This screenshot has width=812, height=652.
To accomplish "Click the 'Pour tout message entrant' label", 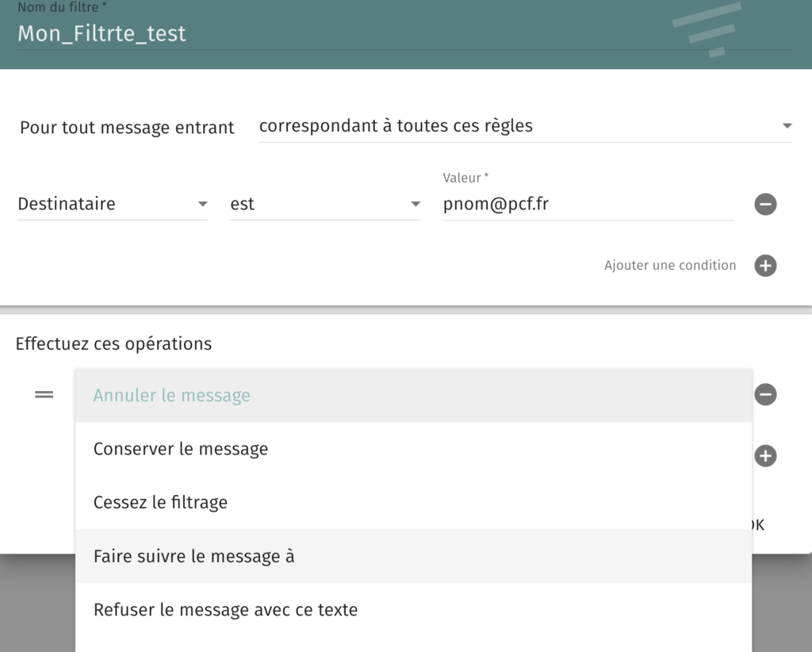I will click(x=127, y=128).
